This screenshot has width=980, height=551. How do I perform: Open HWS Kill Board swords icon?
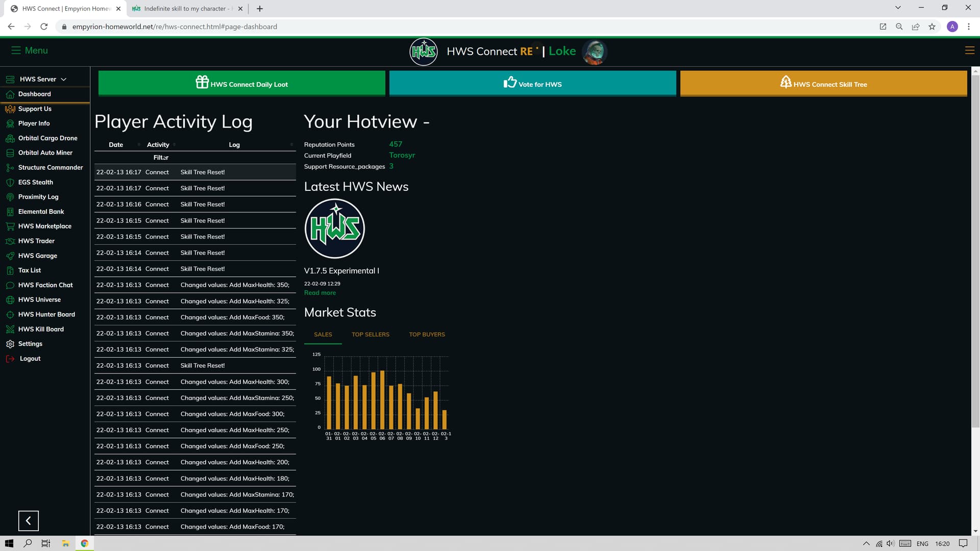[x=10, y=330]
